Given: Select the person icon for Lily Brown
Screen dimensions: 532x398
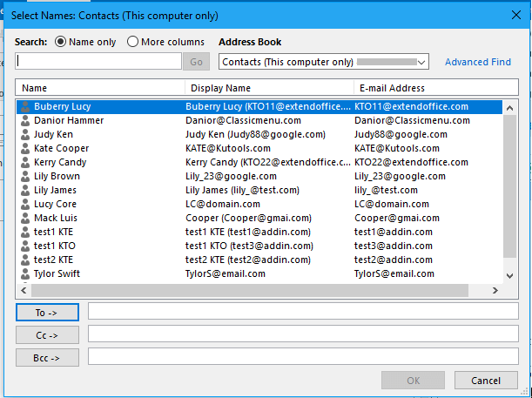Looking at the screenshot, I should click(25, 176).
